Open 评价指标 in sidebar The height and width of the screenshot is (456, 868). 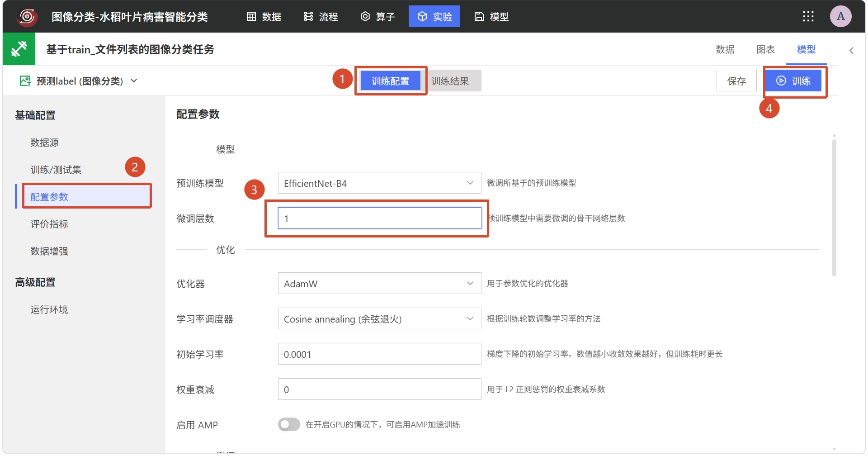49,224
